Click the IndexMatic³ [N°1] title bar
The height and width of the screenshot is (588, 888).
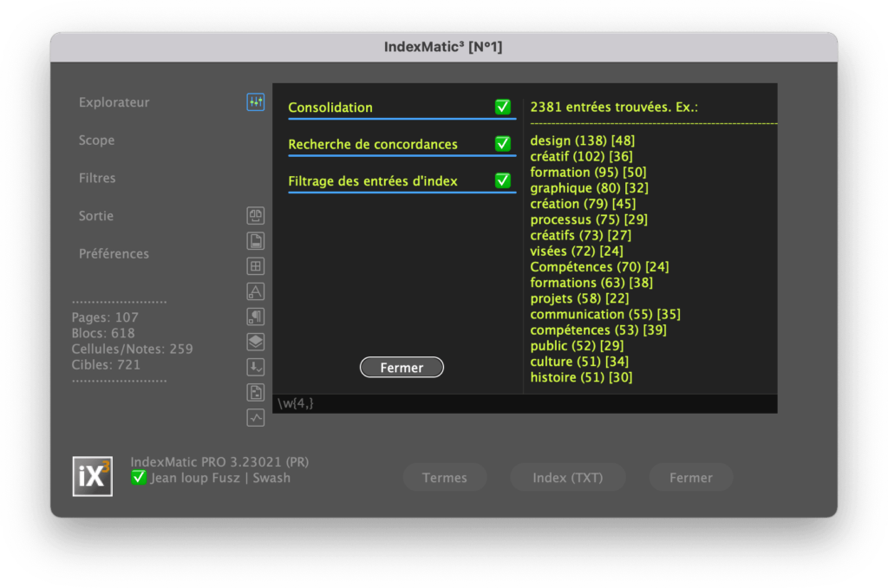coord(443,47)
